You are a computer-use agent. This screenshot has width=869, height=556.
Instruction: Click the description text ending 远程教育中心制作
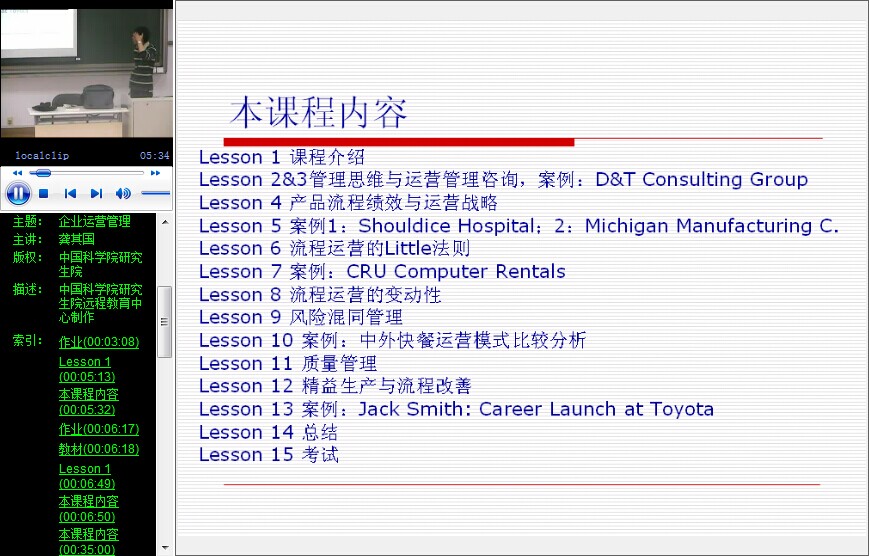point(100,303)
